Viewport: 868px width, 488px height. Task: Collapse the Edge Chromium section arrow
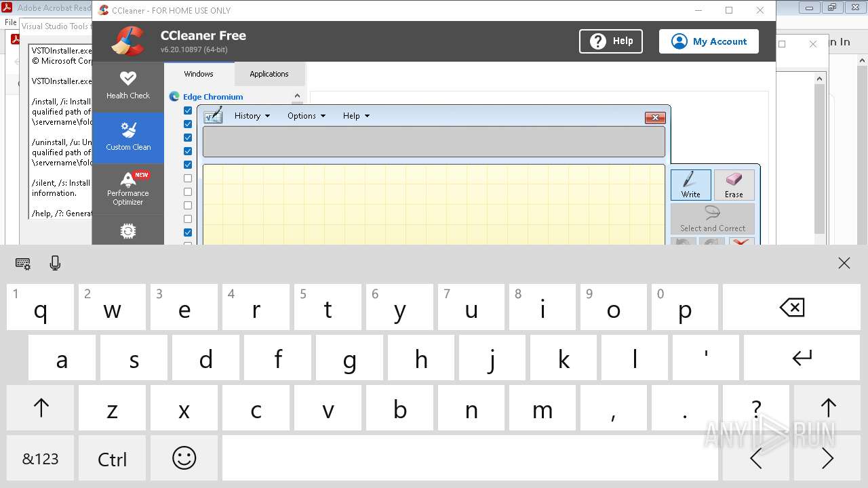[297, 96]
